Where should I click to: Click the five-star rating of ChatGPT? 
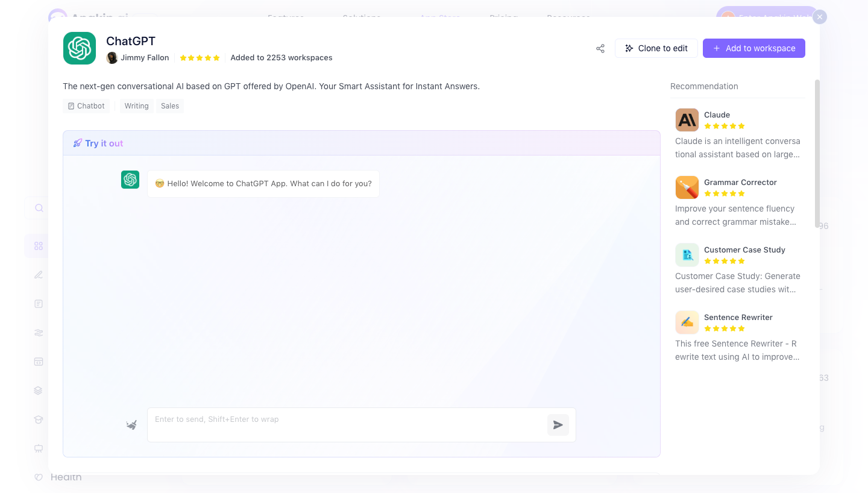200,58
